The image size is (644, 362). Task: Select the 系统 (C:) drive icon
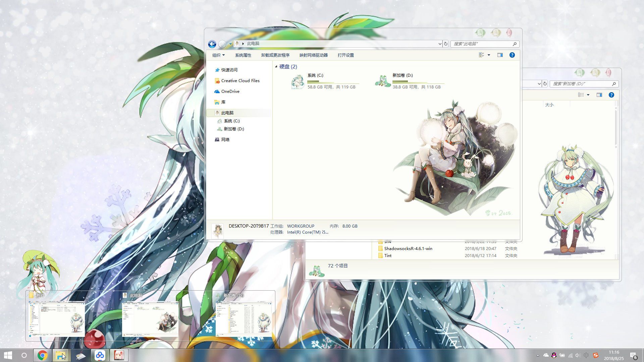298,81
